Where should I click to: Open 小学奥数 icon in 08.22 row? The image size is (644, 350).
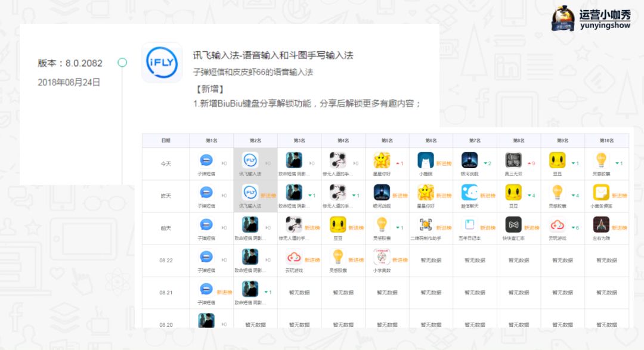coord(382,257)
